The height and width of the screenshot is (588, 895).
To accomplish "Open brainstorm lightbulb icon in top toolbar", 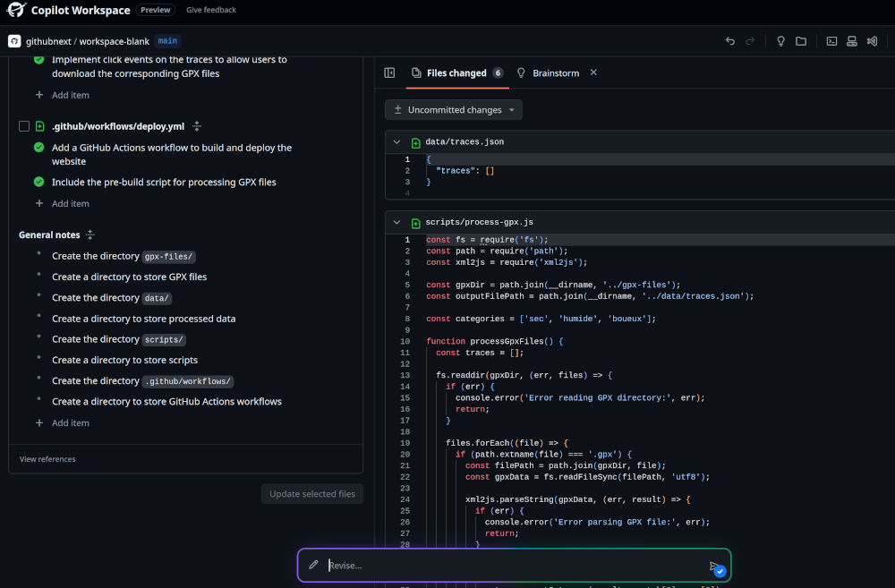I will click(780, 41).
